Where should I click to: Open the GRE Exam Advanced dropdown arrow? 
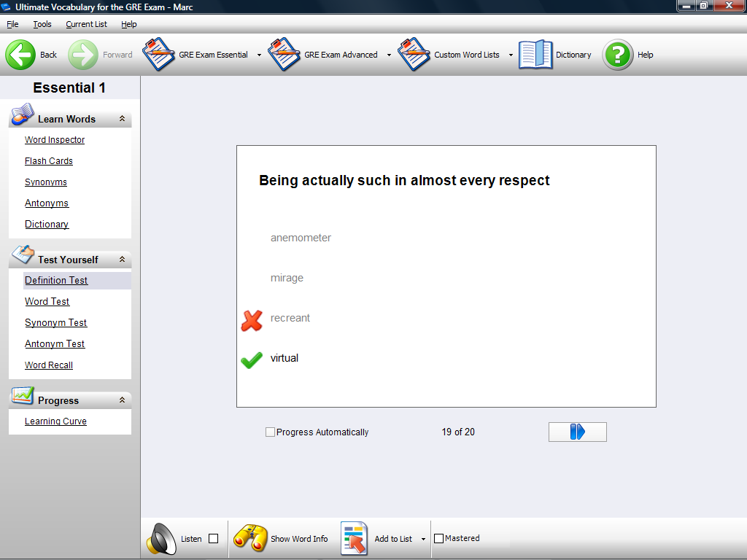click(x=389, y=55)
